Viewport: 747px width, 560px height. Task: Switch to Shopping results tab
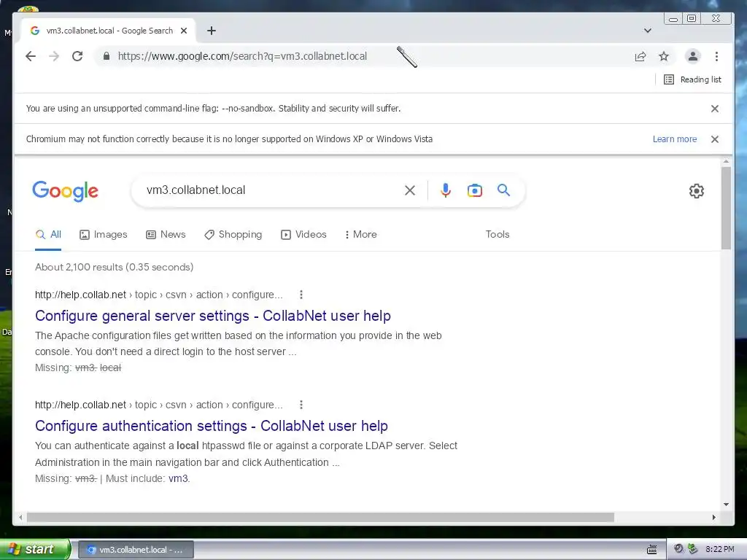233,234
